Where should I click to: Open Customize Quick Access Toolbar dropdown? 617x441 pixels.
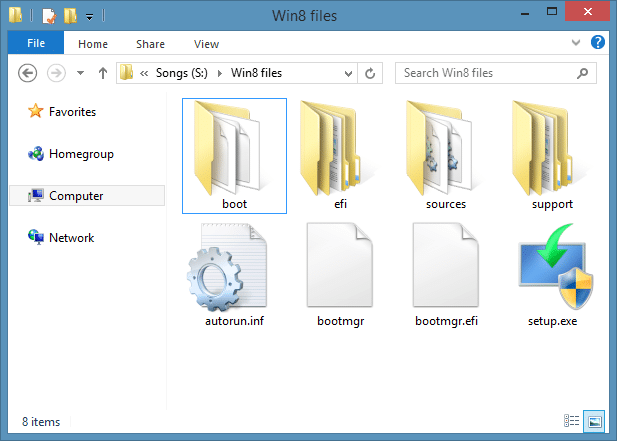click(90, 17)
